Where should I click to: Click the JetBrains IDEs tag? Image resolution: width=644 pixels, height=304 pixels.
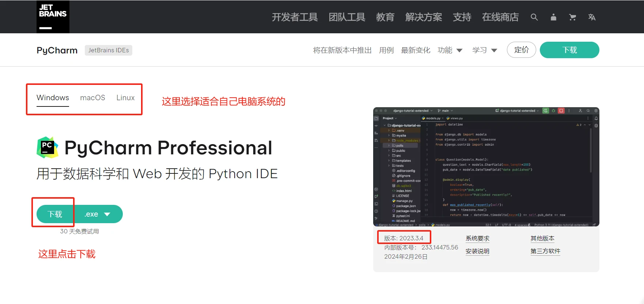[x=109, y=50]
